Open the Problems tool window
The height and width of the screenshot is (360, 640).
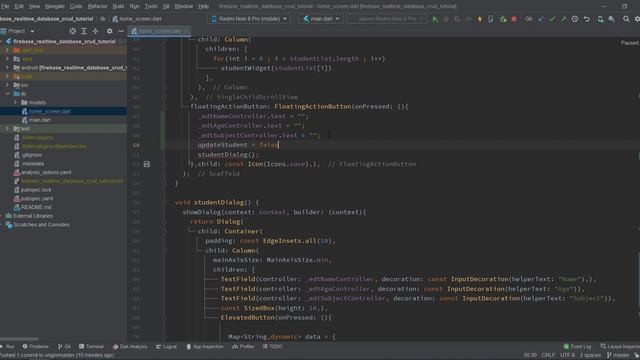point(36,347)
